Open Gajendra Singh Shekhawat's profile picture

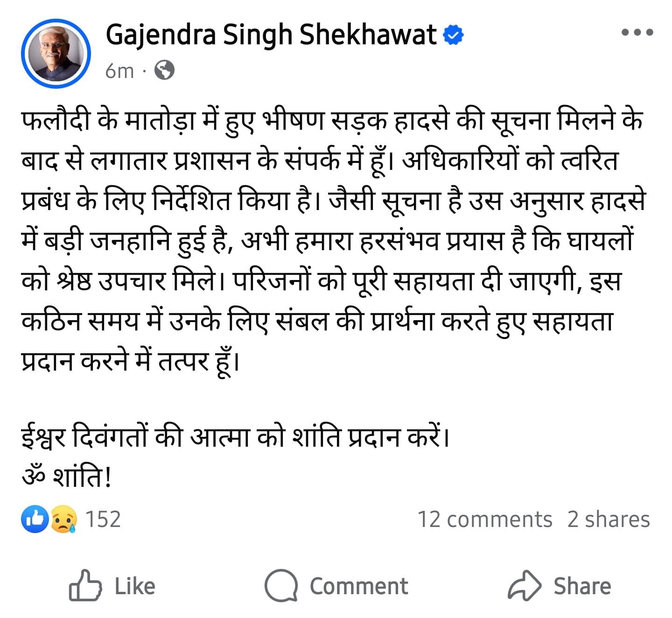[56, 54]
